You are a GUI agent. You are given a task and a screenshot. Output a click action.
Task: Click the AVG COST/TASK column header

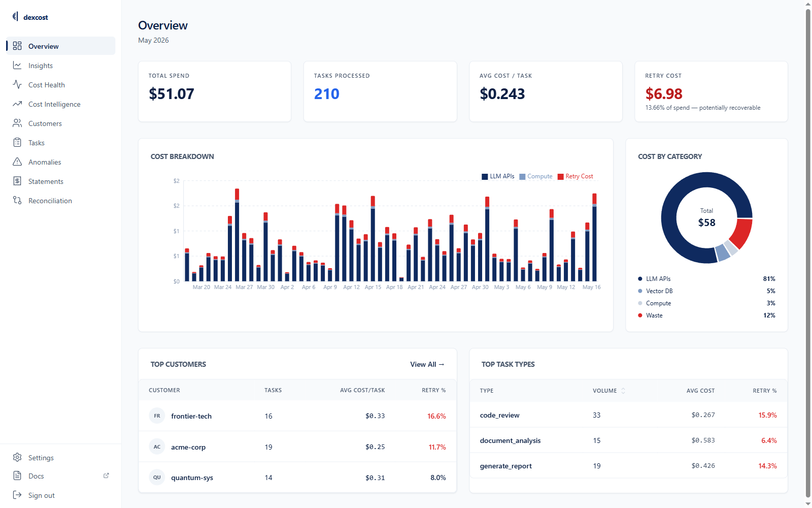(362, 390)
